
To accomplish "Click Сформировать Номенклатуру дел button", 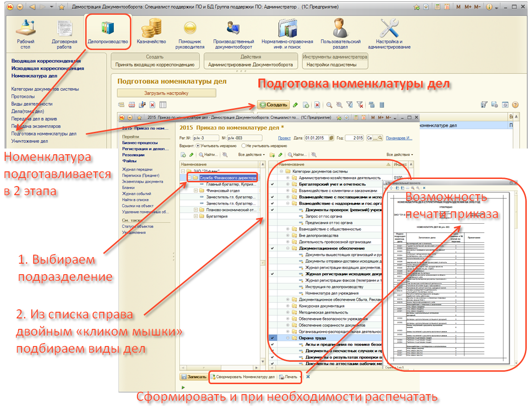I will 243,377.
